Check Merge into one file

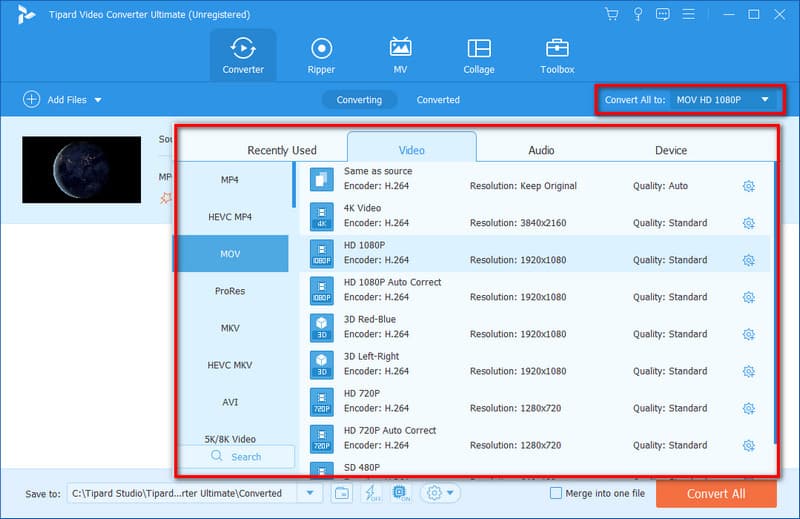pos(556,493)
